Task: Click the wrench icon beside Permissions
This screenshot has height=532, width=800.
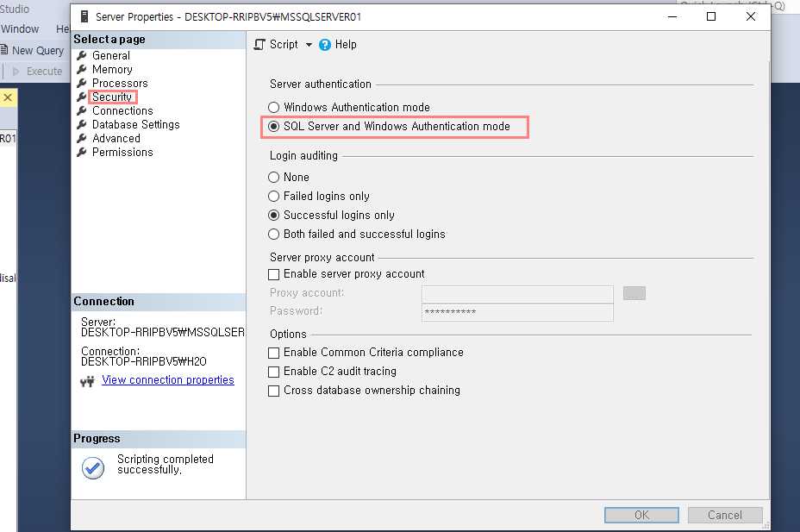Action: point(82,152)
